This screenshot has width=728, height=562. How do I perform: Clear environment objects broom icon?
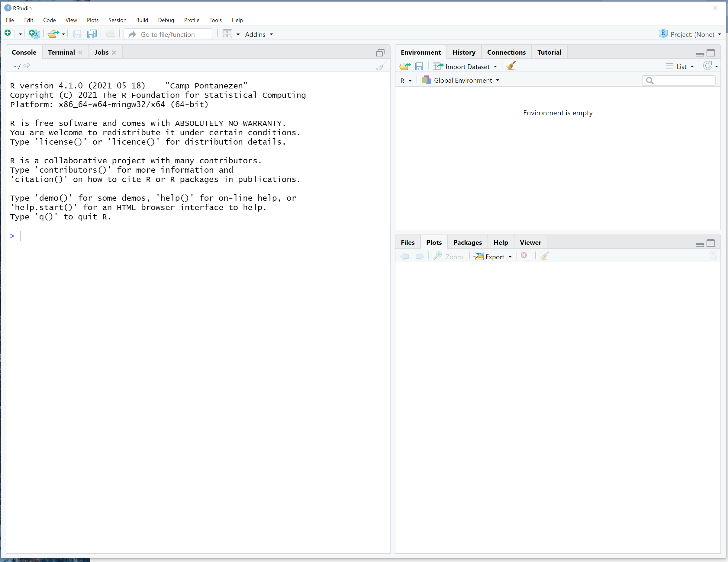click(511, 66)
